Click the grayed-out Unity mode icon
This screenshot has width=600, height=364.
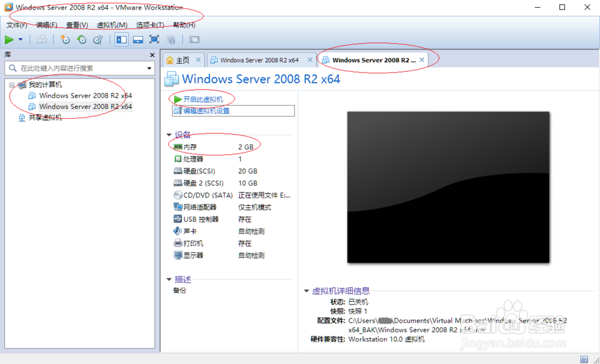[171, 40]
